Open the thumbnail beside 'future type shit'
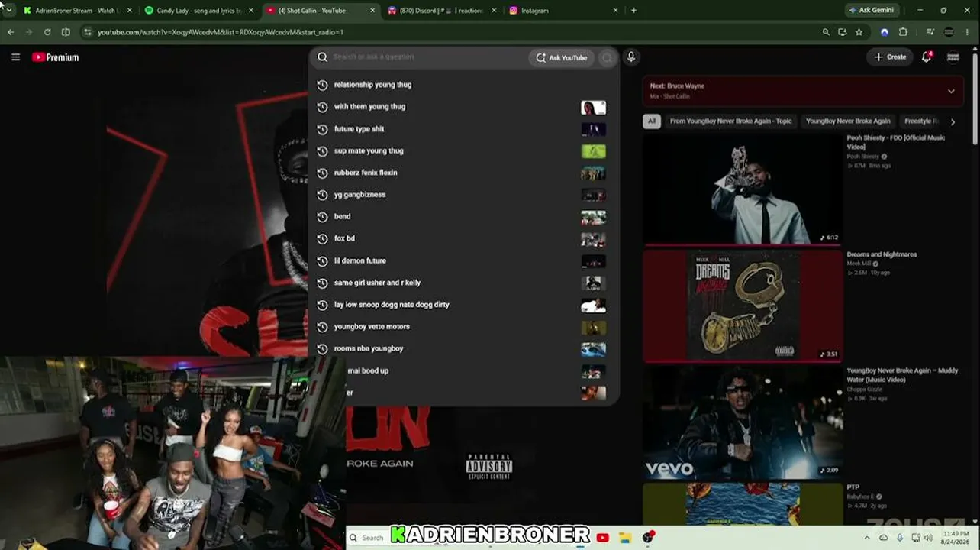980x550 pixels. coord(593,129)
